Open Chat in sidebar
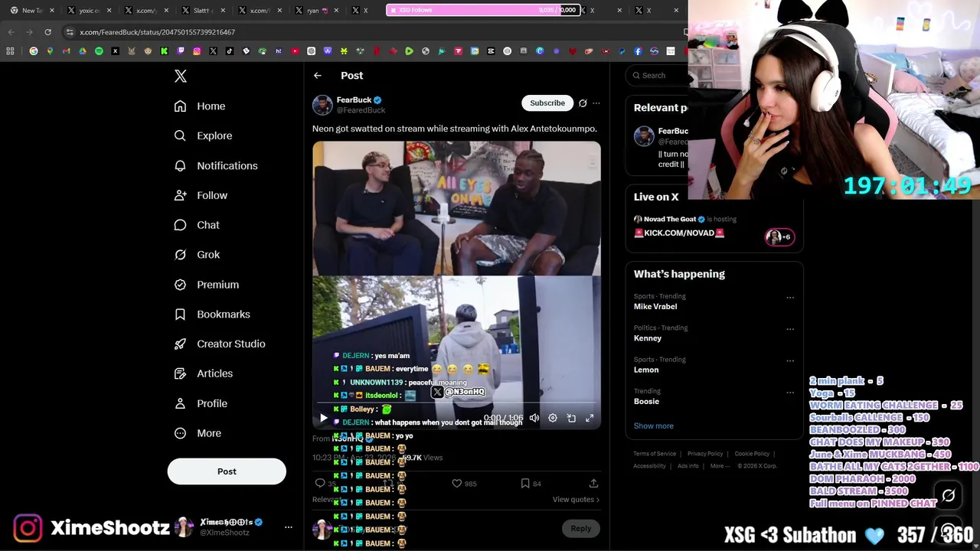The height and width of the screenshot is (551, 980). [197, 225]
